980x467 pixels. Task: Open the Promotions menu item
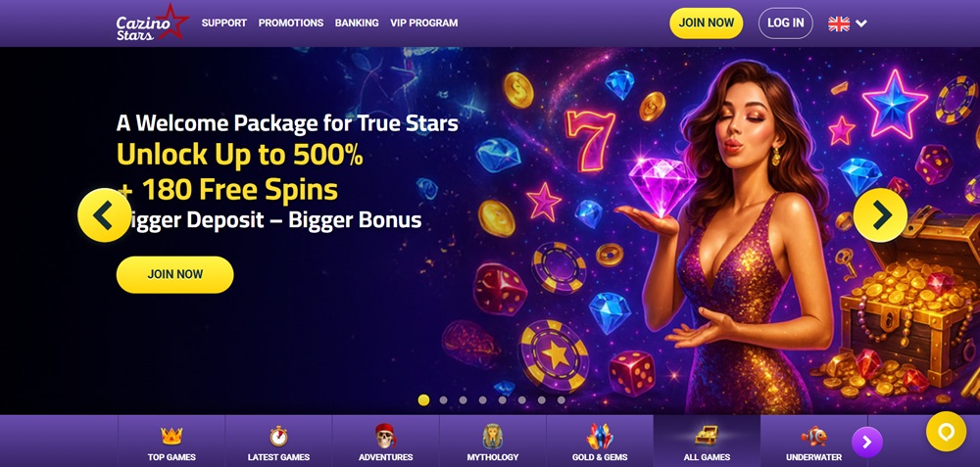pos(291,23)
